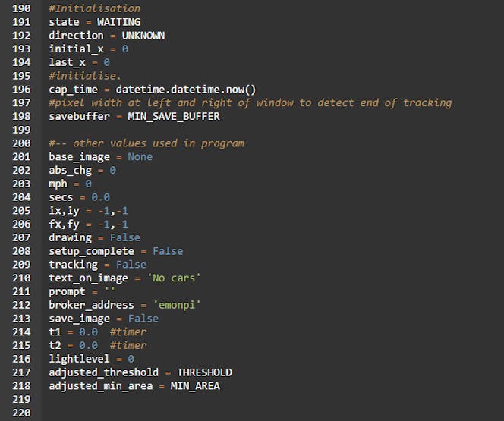Place cursor on 'WAITING' in state line

(x=118, y=22)
